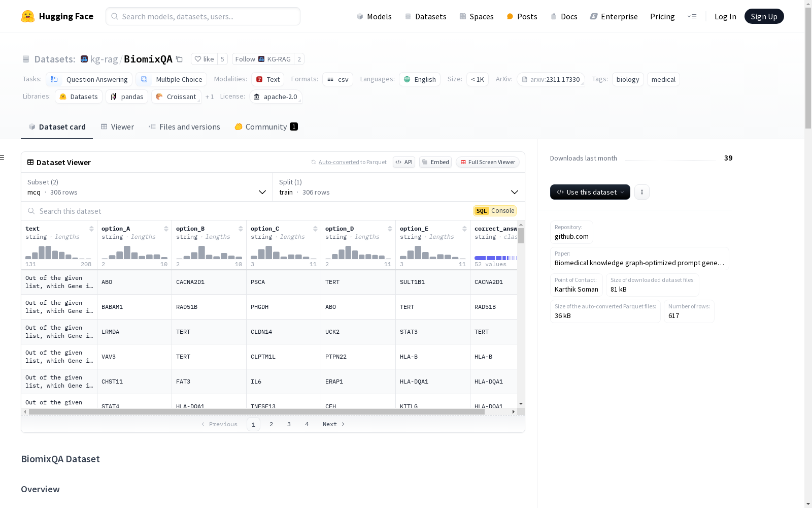
Task: Open the apache-2.0 license tag
Action: point(276,97)
